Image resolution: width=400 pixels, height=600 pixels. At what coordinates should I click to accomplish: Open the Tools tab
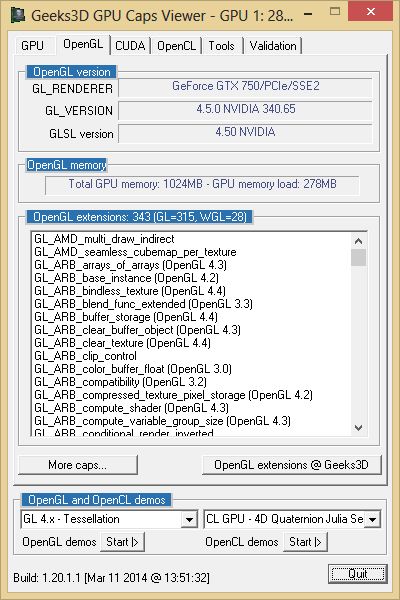click(221, 46)
